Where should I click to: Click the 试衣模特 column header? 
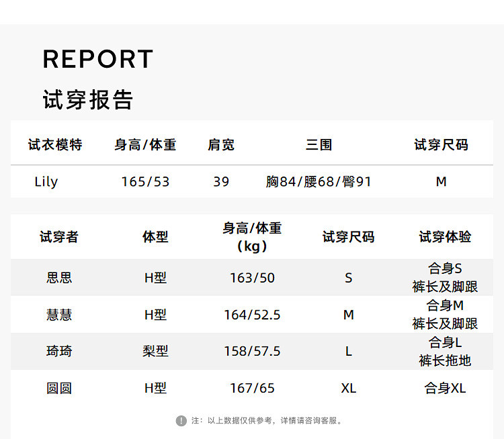55,144
